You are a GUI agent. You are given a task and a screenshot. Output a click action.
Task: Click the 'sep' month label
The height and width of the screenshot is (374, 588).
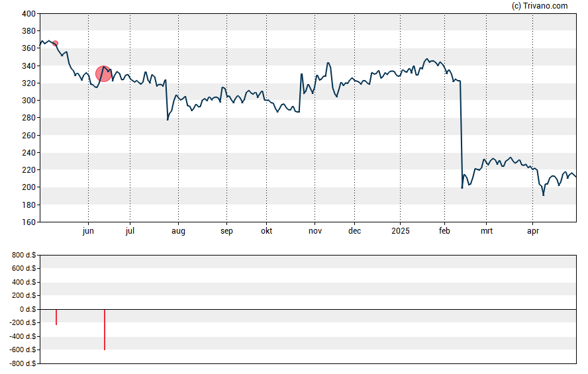pos(226,231)
